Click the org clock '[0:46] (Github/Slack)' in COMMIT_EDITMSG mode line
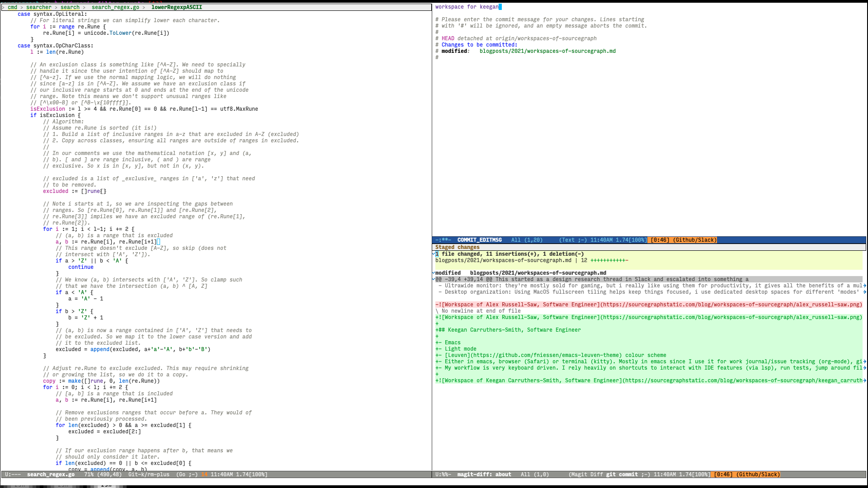This screenshot has width=868, height=488. coord(684,240)
